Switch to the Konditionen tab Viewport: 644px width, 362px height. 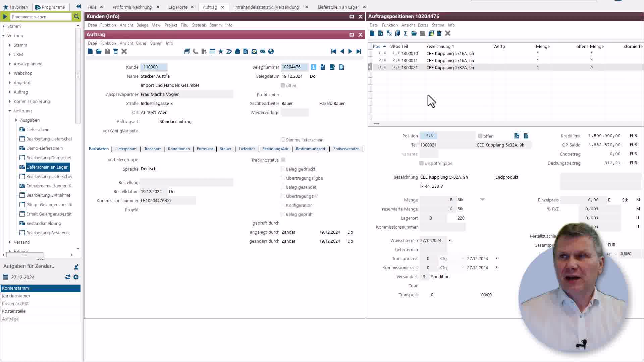coord(179,149)
